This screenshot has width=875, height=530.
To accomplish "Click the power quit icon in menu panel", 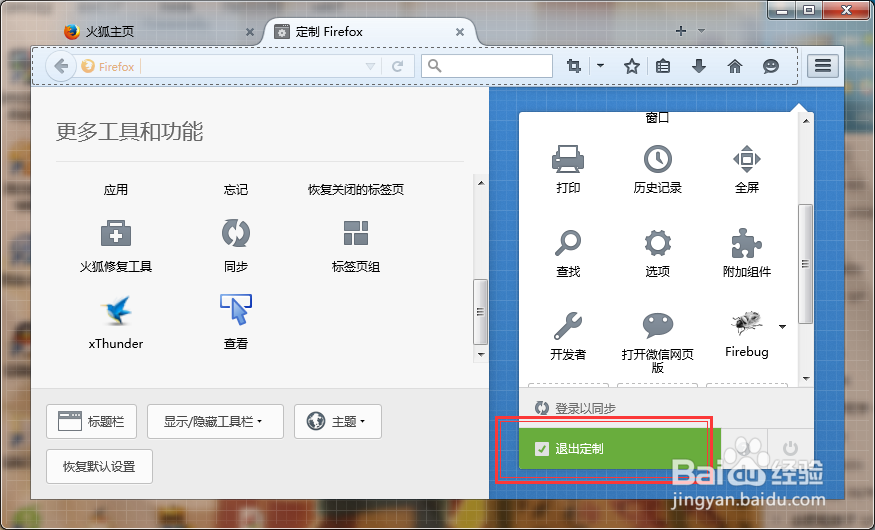I will click(x=790, y=448).
